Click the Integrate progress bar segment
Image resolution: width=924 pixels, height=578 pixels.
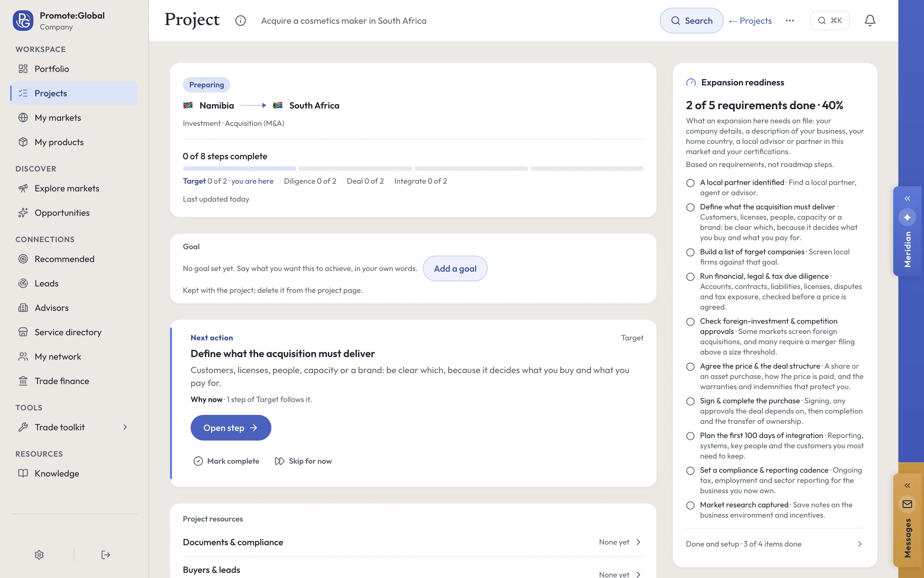pos(586,169)
